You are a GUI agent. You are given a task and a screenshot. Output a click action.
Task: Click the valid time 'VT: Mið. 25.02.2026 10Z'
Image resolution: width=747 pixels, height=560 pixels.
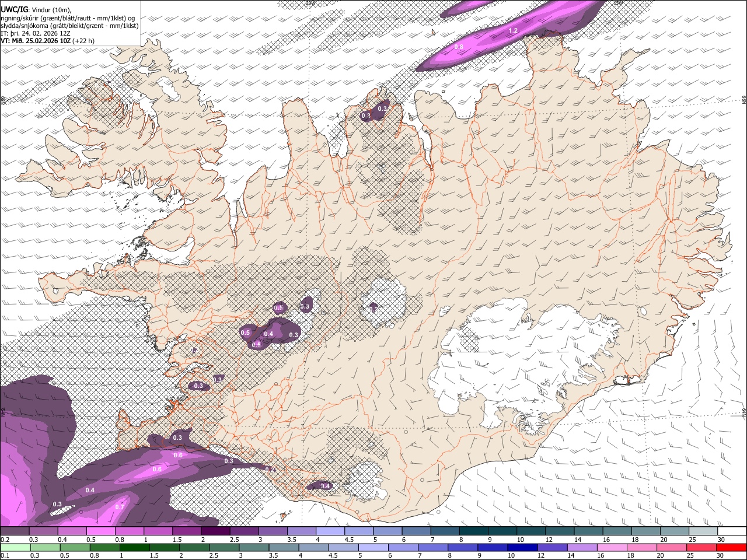coord(36,41)
